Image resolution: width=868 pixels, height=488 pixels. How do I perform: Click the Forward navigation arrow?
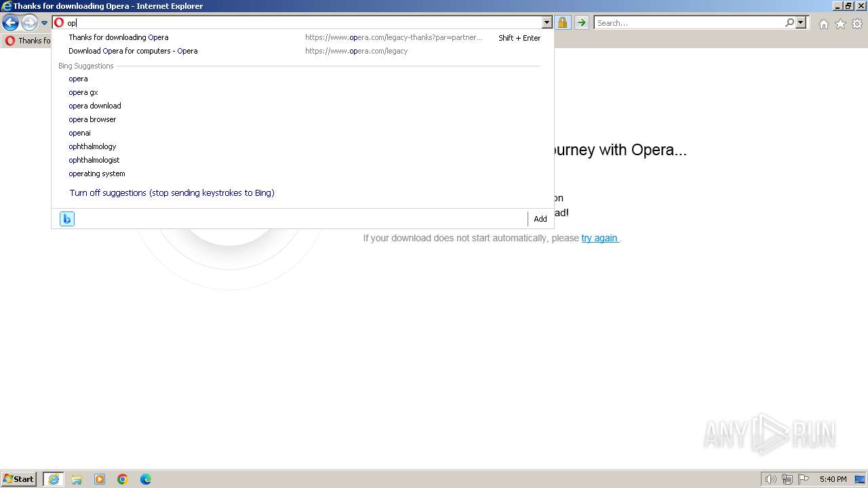pos(29,23)
